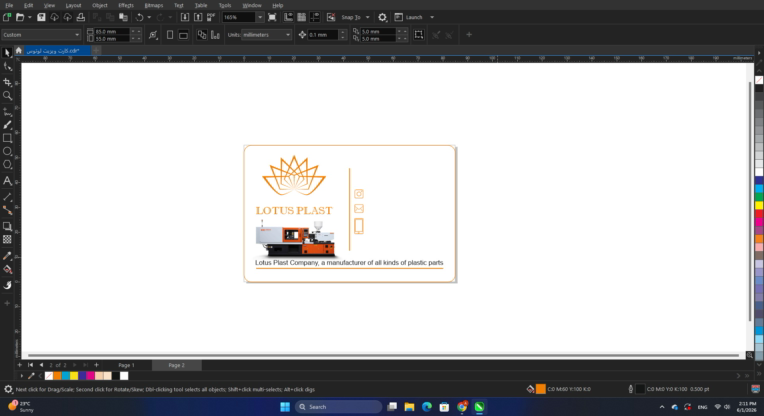Screen dimensions: 764x416
Task: Click the Import icon
Action: point(185,17)
